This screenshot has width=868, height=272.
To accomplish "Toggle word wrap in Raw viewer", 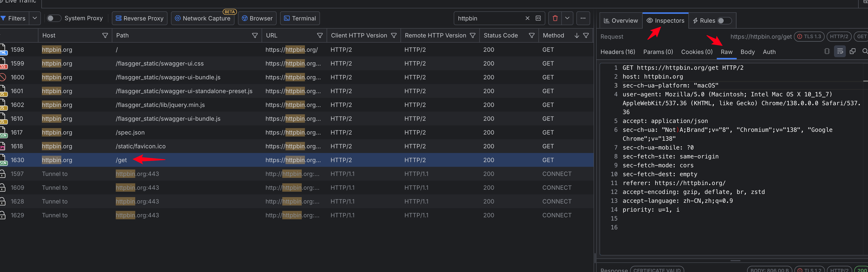I will coord(840,51).
